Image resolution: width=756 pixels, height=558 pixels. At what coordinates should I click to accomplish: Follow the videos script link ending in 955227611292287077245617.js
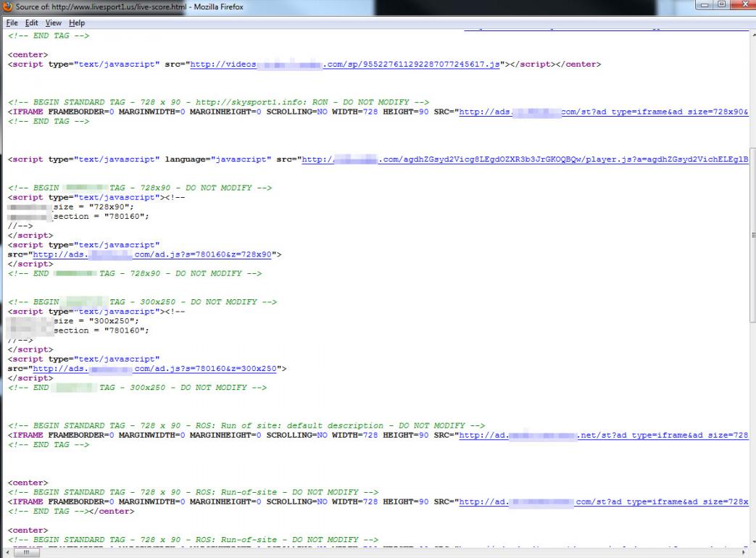tap(345, 64)
